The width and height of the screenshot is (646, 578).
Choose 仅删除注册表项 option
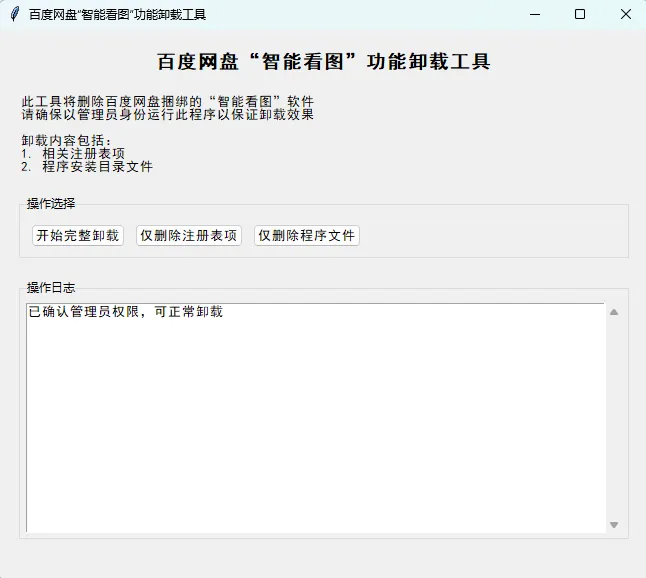[x=189, y=236]
